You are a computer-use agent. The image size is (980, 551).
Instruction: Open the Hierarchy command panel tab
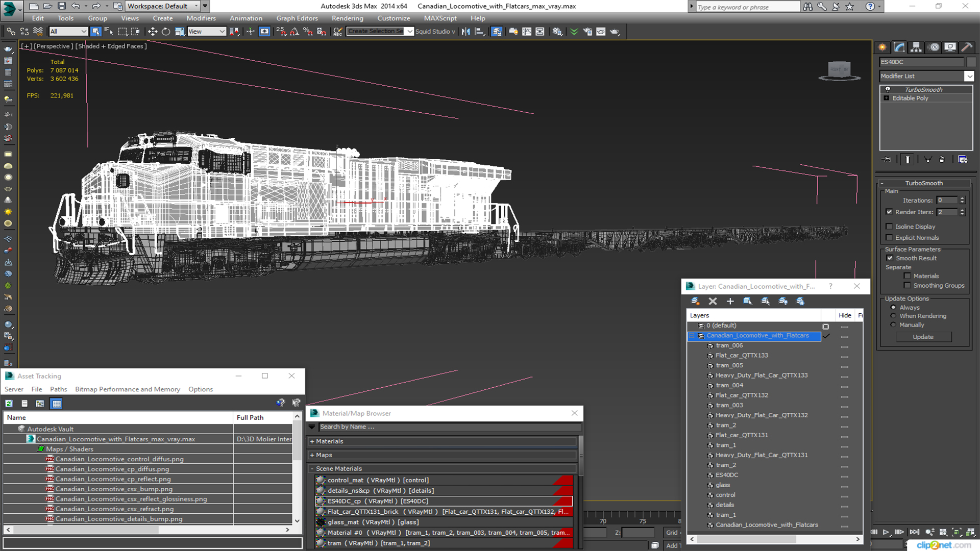tap(916, 47)
